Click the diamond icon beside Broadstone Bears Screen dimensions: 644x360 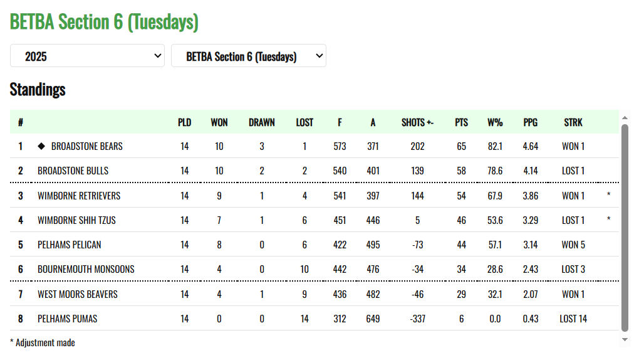pyautogui.click(x=41, y=146)
